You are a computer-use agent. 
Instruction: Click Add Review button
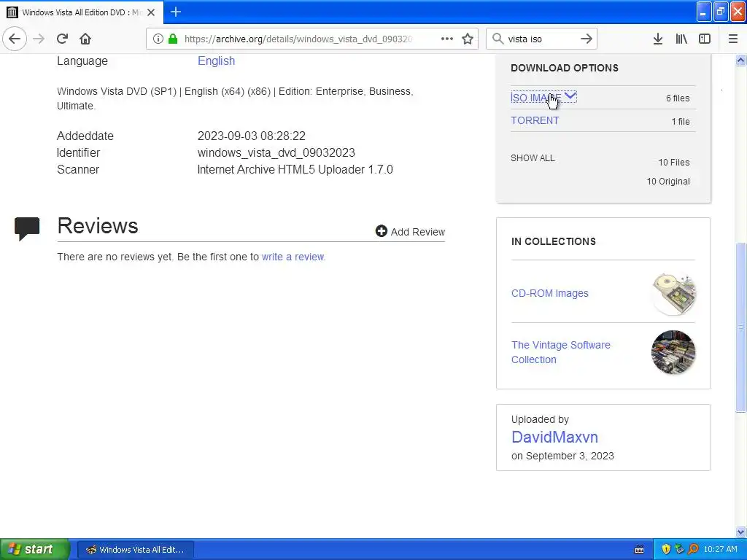pos(410,231)
